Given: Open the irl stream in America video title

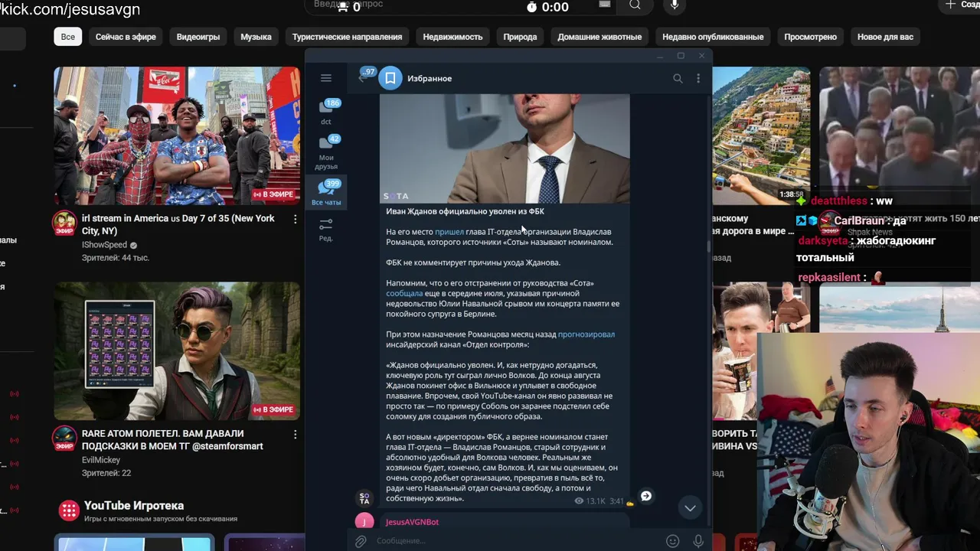Looking at the screenshot, I should pos(178,224).
